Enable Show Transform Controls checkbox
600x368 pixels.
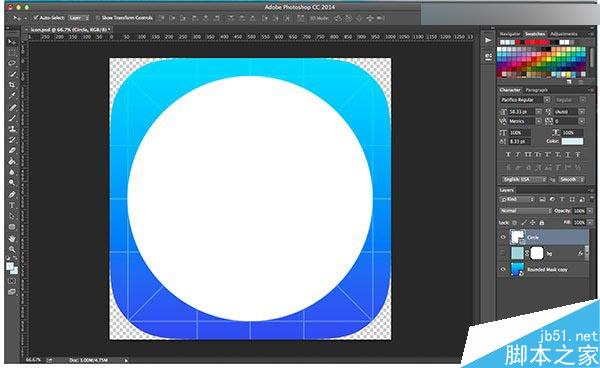[98, 18]
